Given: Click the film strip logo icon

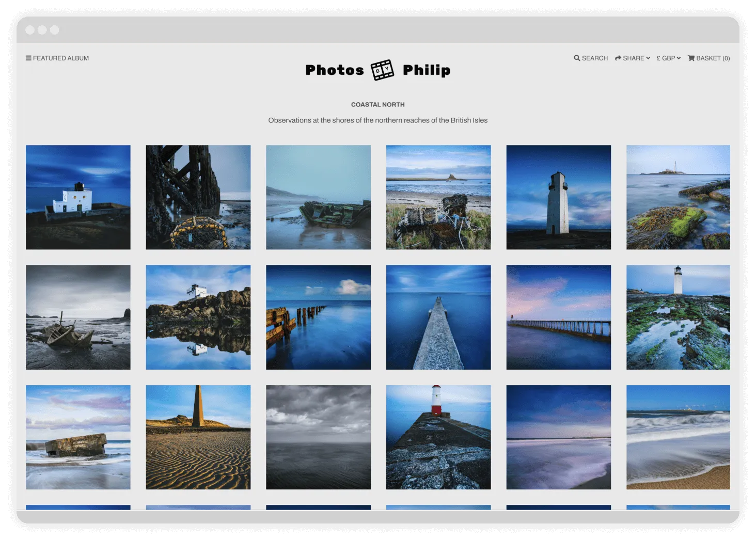Looking at the screenshot, I should point(383,70).
